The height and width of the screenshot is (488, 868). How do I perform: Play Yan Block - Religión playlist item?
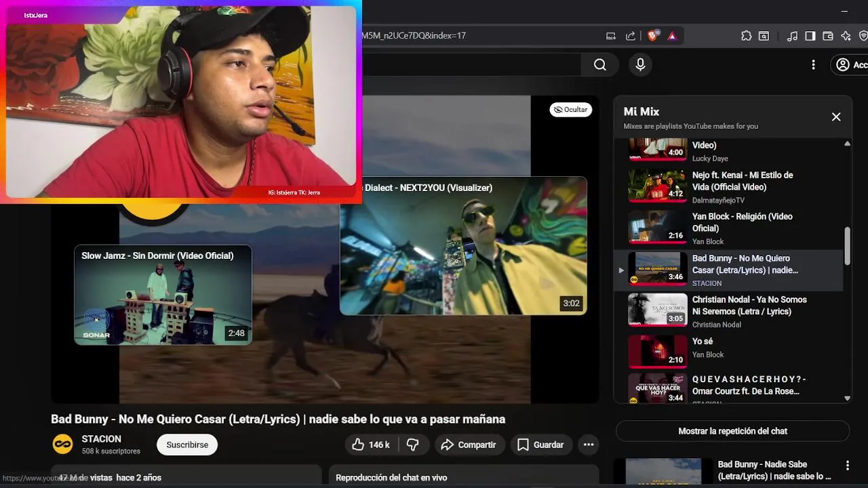point(728,228)
